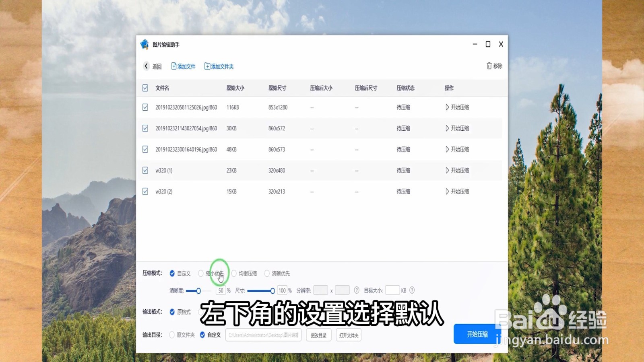Click the 更改目录 button
This screenshot has width=644, height=362.
pyautogui.click(x=318, y=335)
